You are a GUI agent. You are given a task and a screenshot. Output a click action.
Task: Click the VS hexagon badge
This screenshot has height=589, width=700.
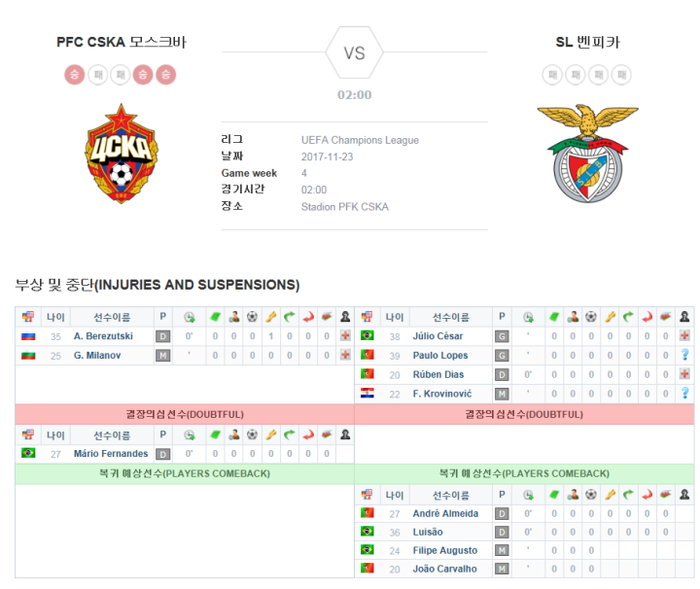coord(354,52)
